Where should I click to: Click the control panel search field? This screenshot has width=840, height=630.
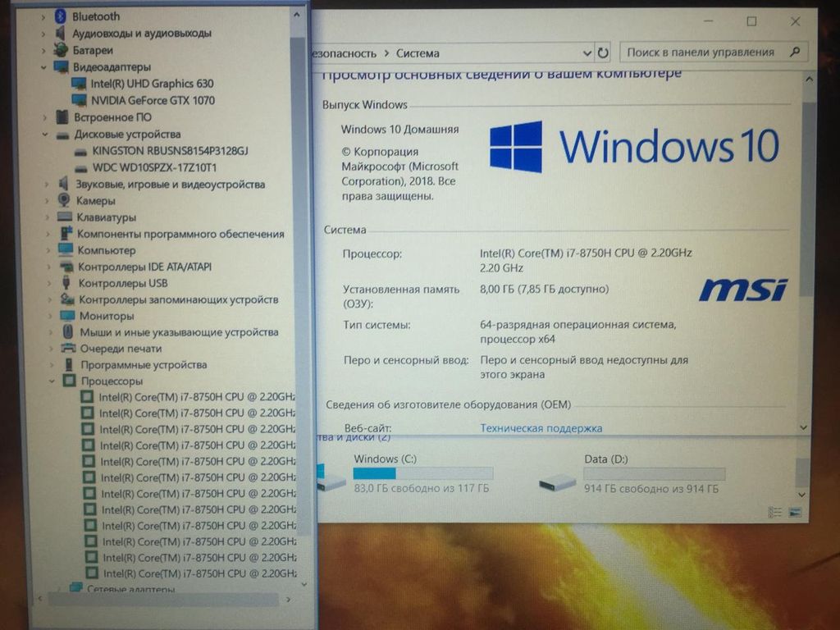pyautogui.click(x=704, y=52)
